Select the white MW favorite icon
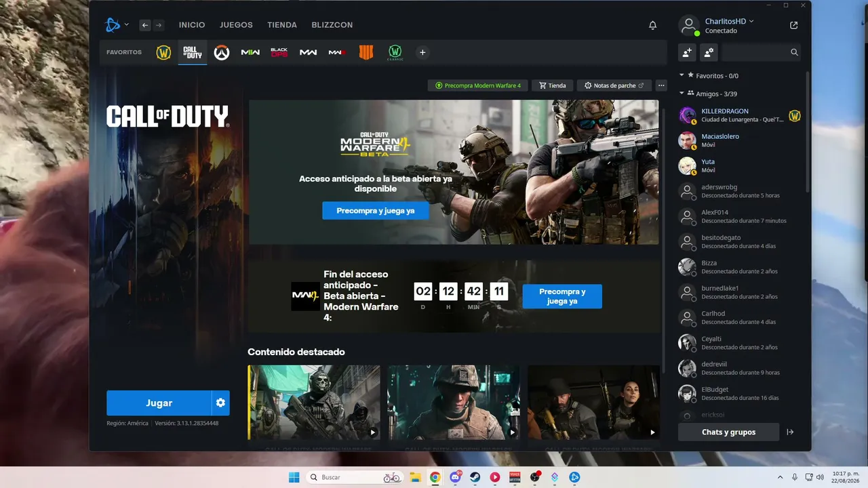 coord(309,52)
